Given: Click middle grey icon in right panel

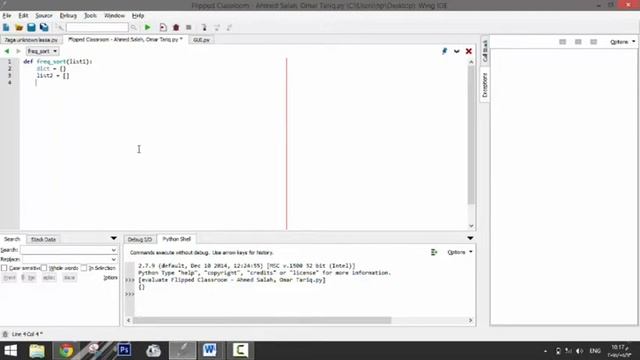Looking at the screenshot, I should click(x=578, y=42).
